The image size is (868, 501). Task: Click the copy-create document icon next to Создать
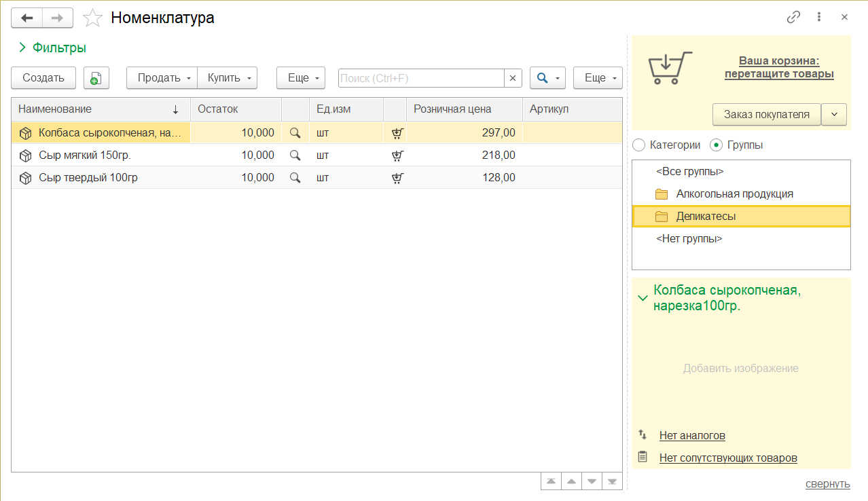pyautogui.click(x=96, y=78)
